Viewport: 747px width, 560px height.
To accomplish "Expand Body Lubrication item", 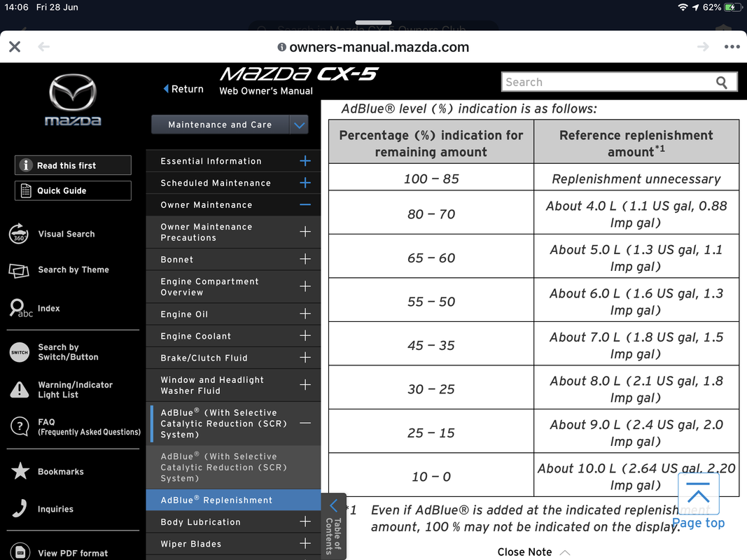I will [305, 522].
